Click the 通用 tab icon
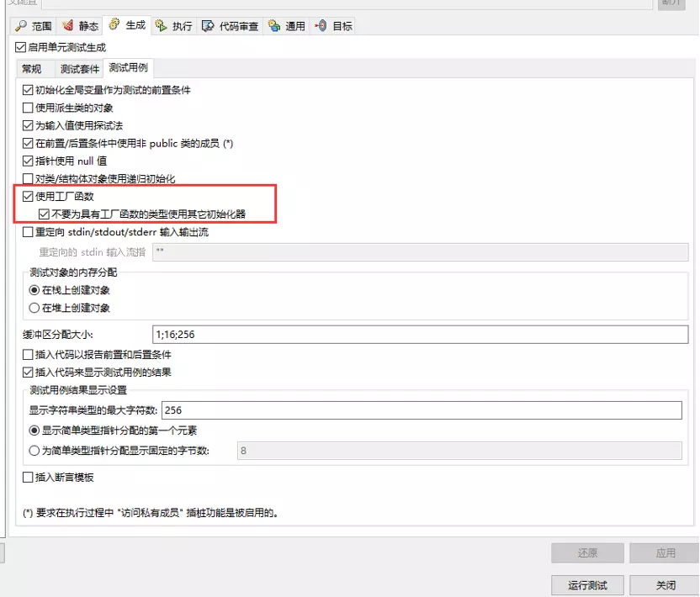 pos(274,26)
